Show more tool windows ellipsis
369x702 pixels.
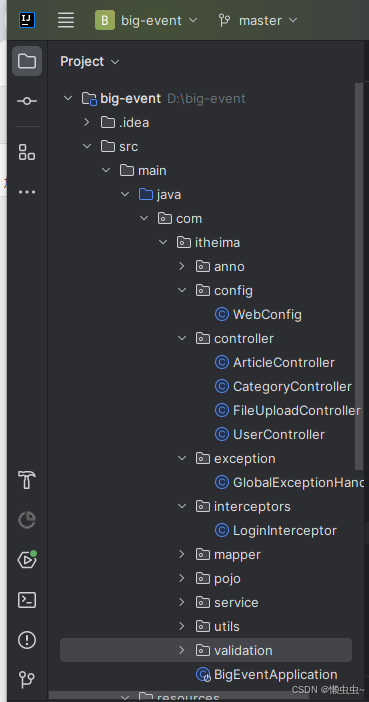coord(27,192)
